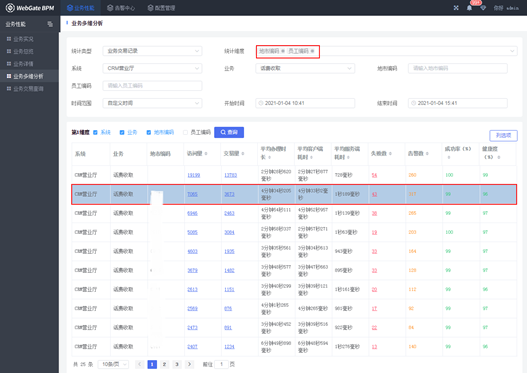Image resolution: width=527 pixels, height=373 pixels.
Task: Collapse the sidebar using the fold icon
Action: [50, 24]
